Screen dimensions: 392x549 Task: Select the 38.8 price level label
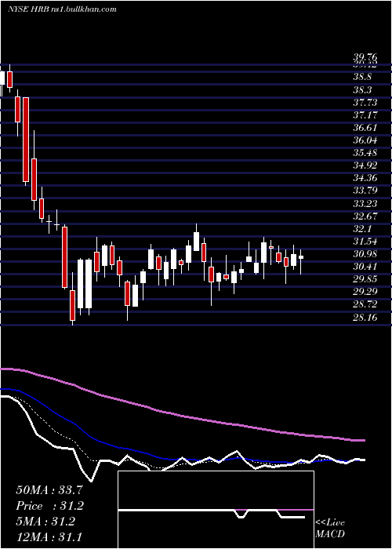(x=362, y=77)
